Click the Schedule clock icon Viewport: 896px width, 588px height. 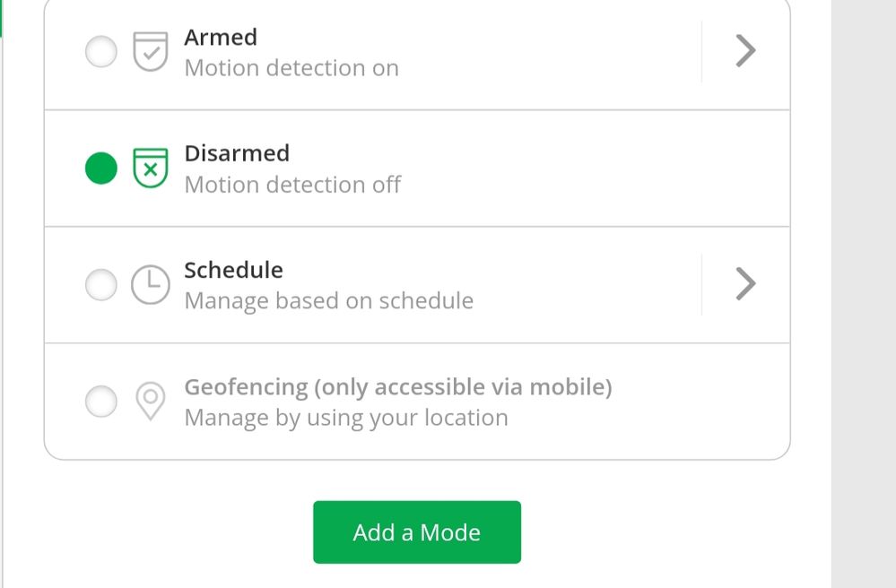(x=151, y=284)
